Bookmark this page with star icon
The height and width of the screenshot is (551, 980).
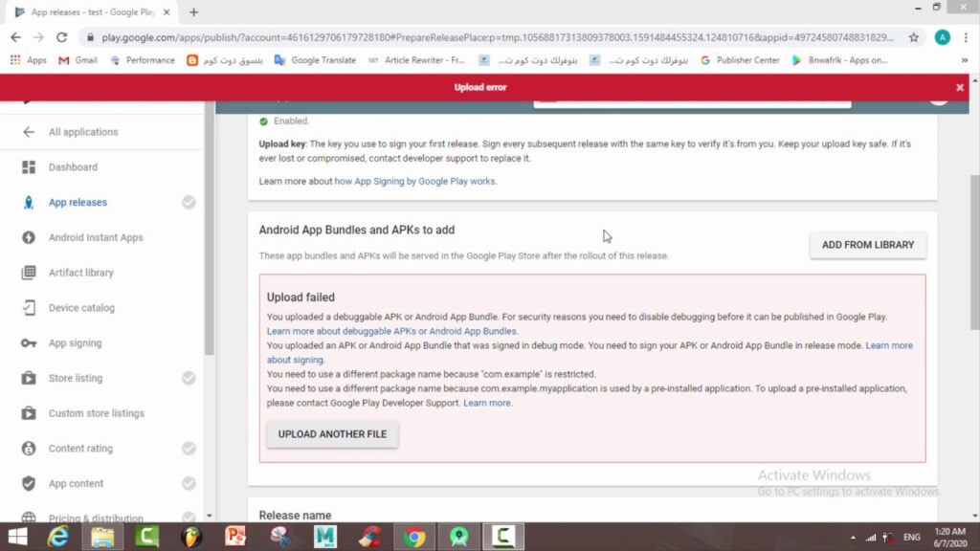(914, 37)
